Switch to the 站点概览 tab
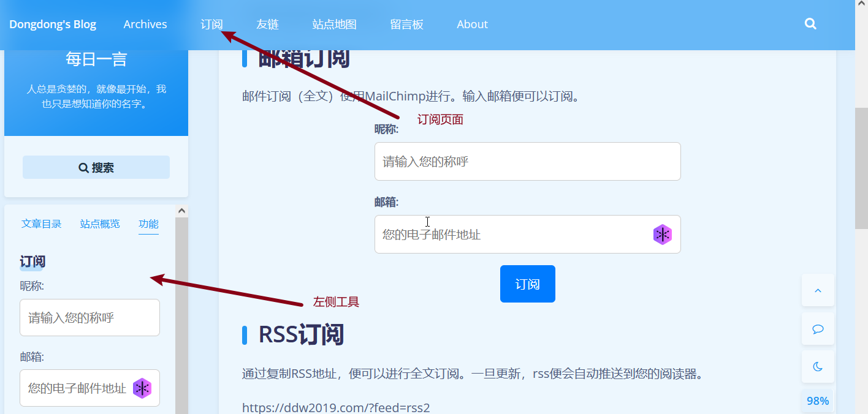Image resolution: width=868 pixels, height=414 pixels. pyautogui.click(x=100, y=224)
